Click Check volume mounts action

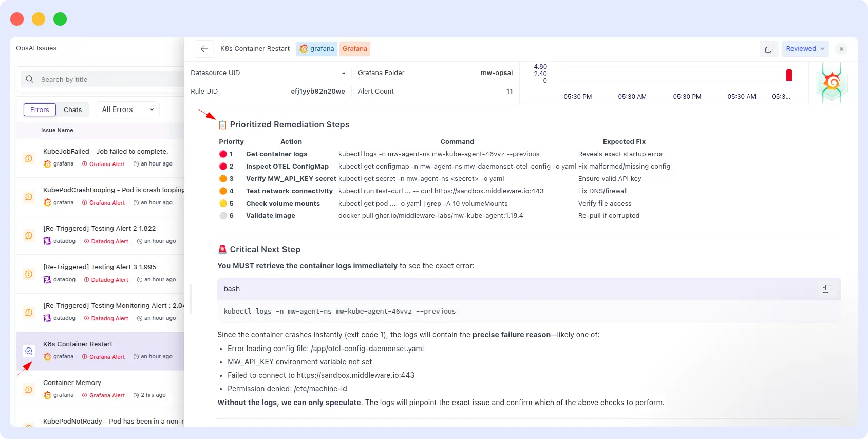pos(282,204)
